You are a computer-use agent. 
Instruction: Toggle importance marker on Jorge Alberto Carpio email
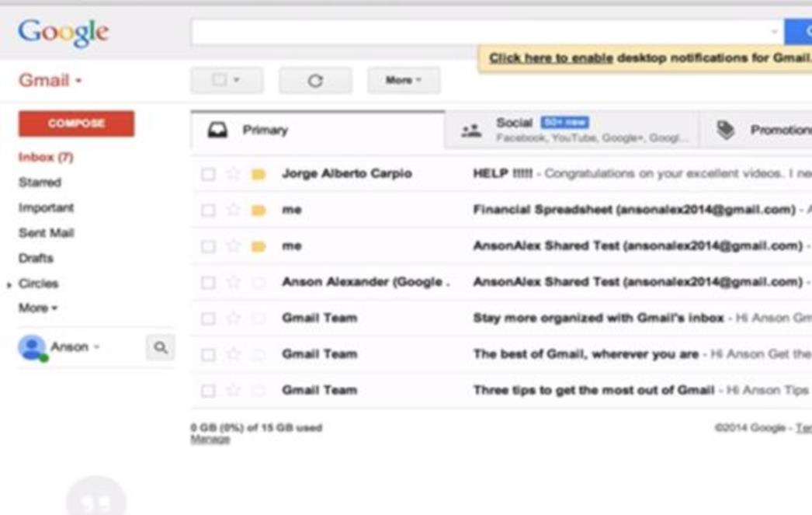click(x=259, y=174)
